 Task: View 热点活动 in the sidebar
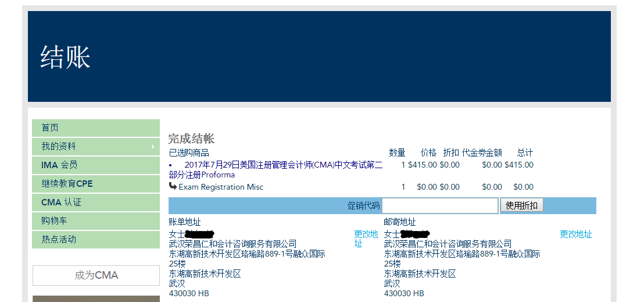59,240
